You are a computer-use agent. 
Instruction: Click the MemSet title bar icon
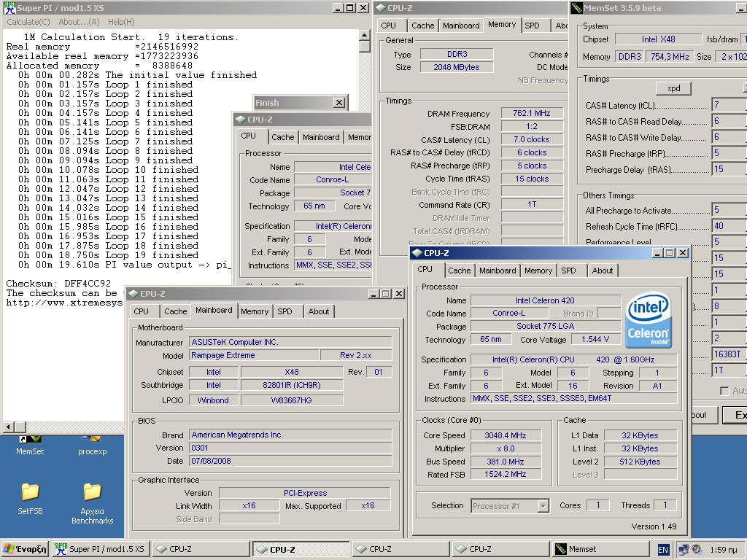coord(577,8)
